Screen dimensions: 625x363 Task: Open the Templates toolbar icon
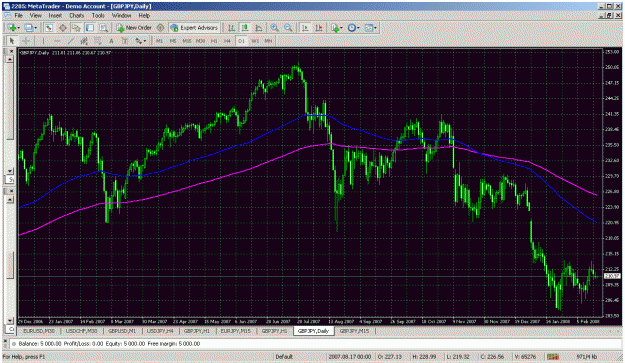368,27
